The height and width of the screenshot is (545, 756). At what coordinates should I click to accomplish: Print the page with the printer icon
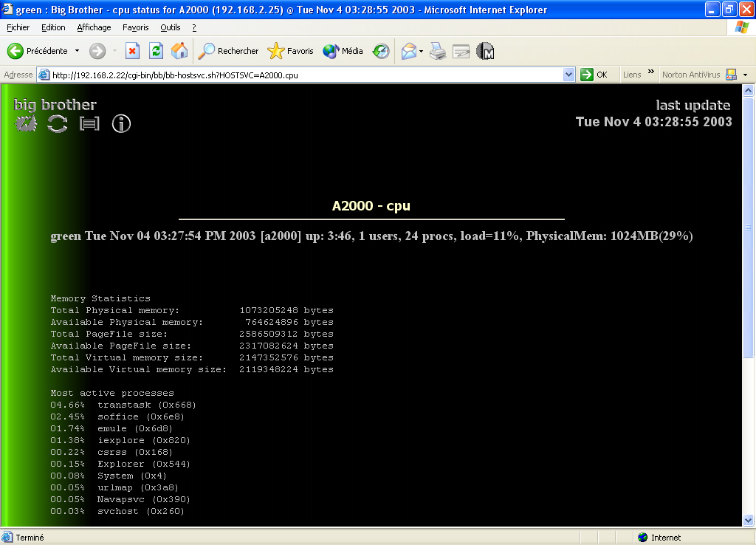pos(438,51)
